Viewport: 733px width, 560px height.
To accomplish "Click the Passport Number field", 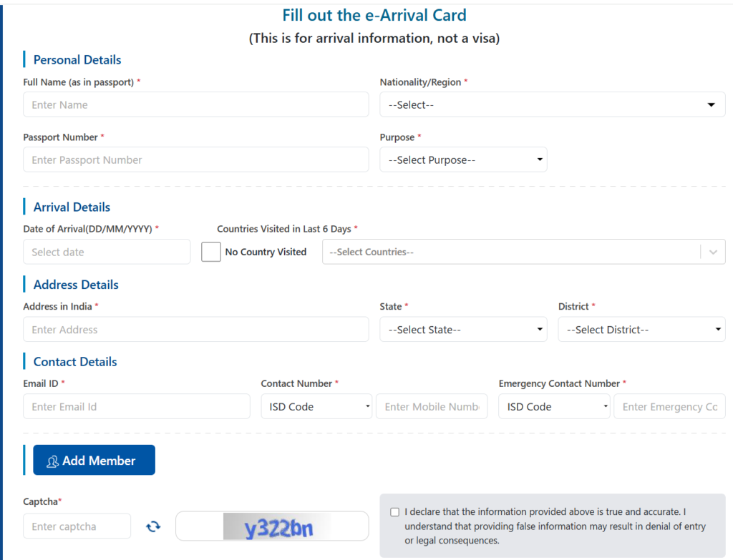I will pyautogui.click(x=195, y=160).
